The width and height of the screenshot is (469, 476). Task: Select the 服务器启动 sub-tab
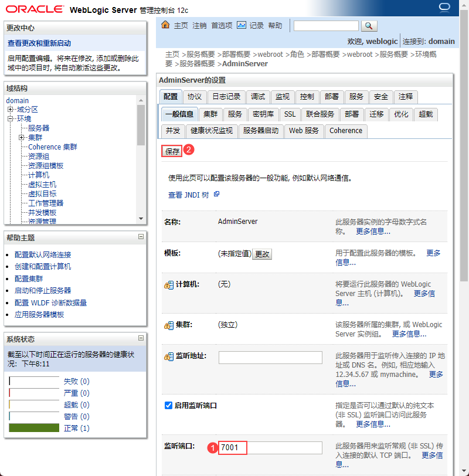[261, 131]
